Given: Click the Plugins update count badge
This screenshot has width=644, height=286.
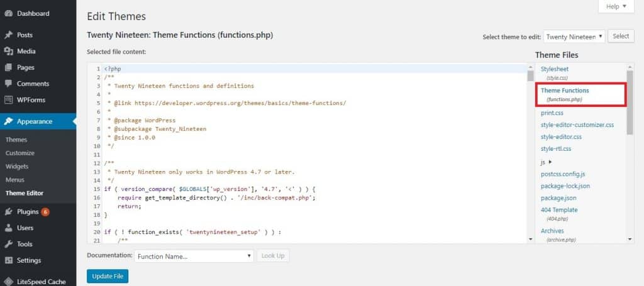Looking at the screenshot, I should (45, 212).
